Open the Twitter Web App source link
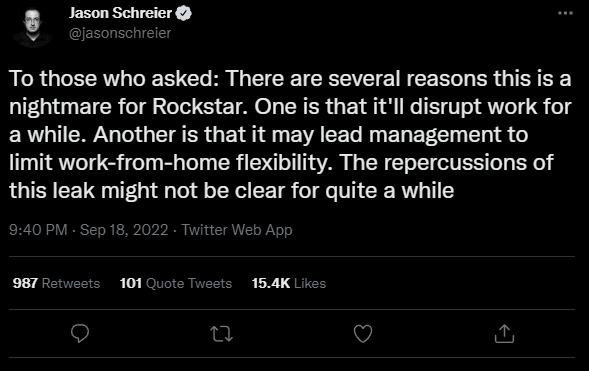 coord(237,230)
